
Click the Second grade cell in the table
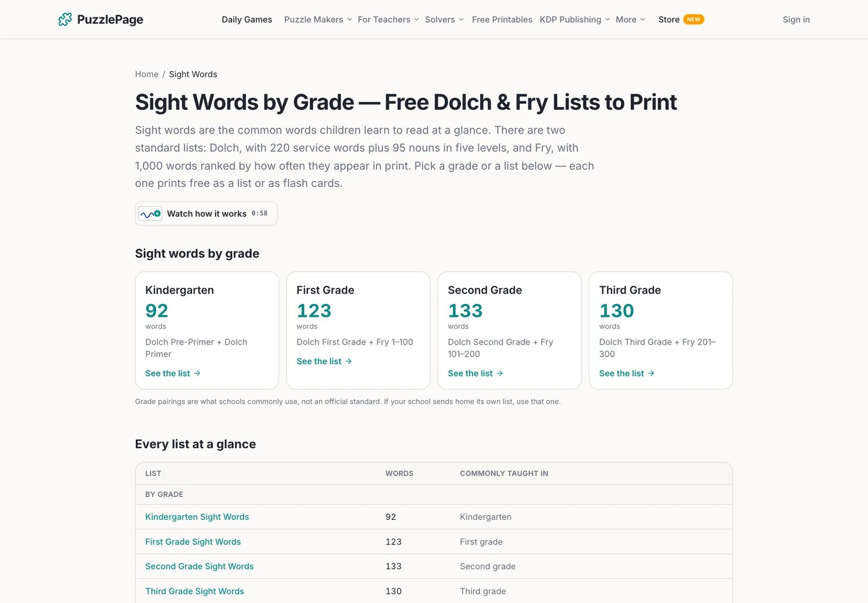tap(488, 566)
